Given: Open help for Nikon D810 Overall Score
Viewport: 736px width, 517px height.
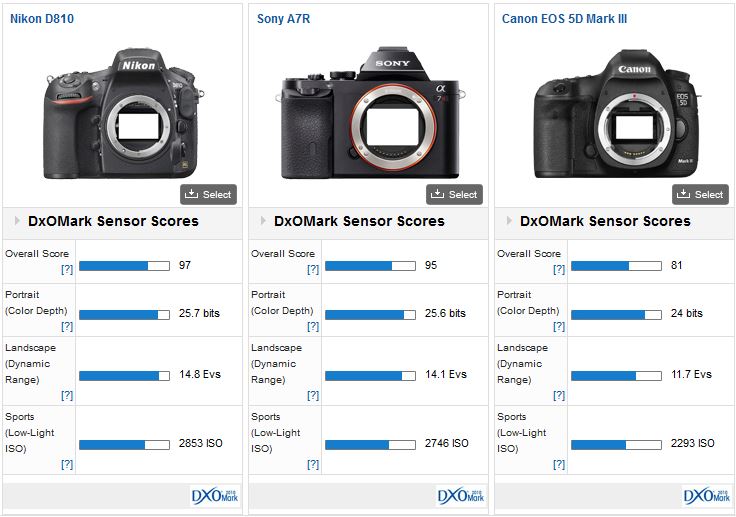Looking at the screenshot, I should (66, 270).
